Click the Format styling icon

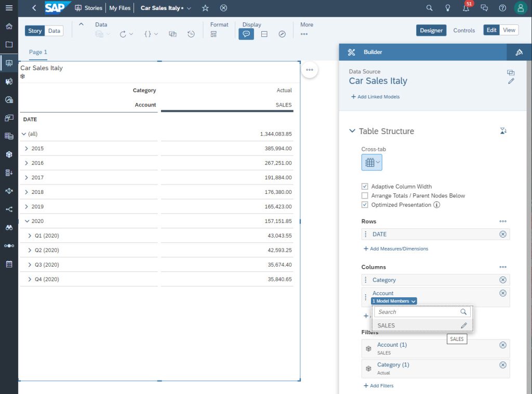[214, 34]
